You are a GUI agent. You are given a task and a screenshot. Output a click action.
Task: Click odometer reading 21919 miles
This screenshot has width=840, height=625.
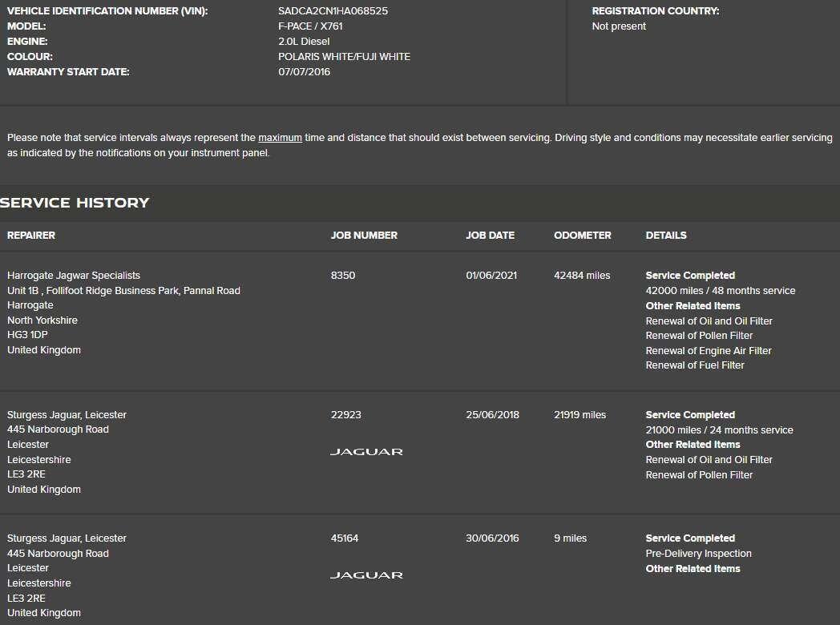tap(580, 414)
